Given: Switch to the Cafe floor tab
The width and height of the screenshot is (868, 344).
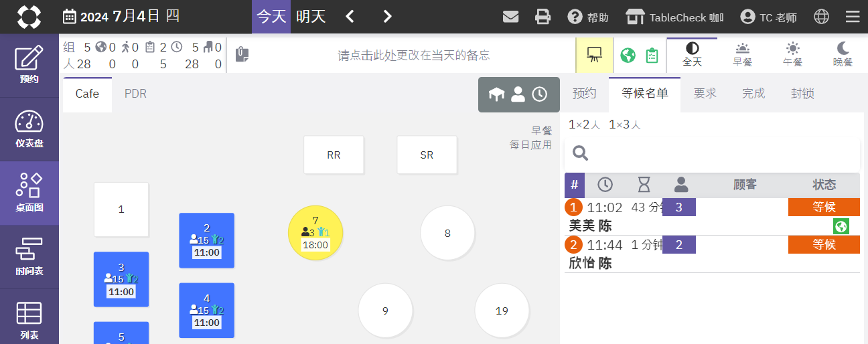Looking at the screenshot, I should pos(87,94).
